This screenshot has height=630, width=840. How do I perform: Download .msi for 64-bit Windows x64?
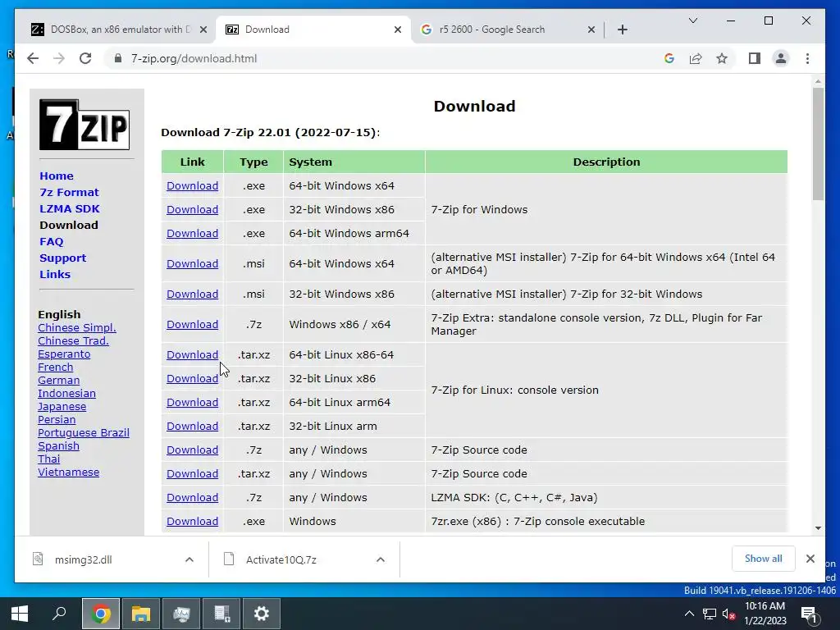point(192,263)
